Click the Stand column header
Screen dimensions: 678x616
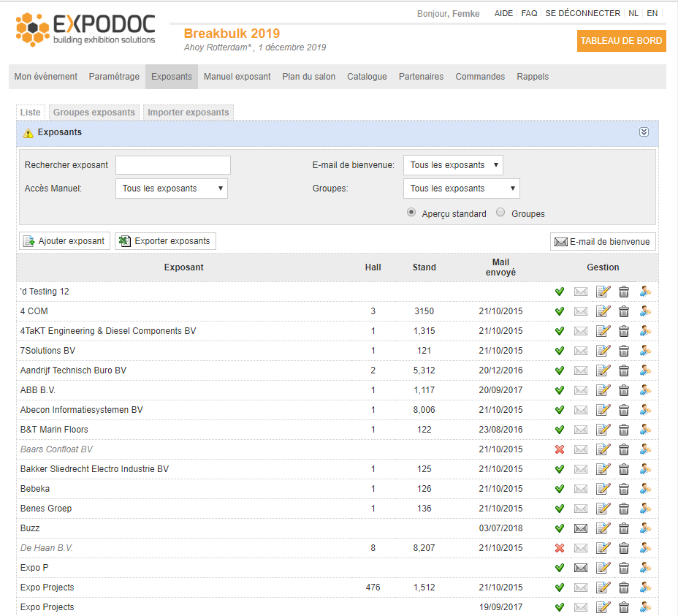point(424,267)
